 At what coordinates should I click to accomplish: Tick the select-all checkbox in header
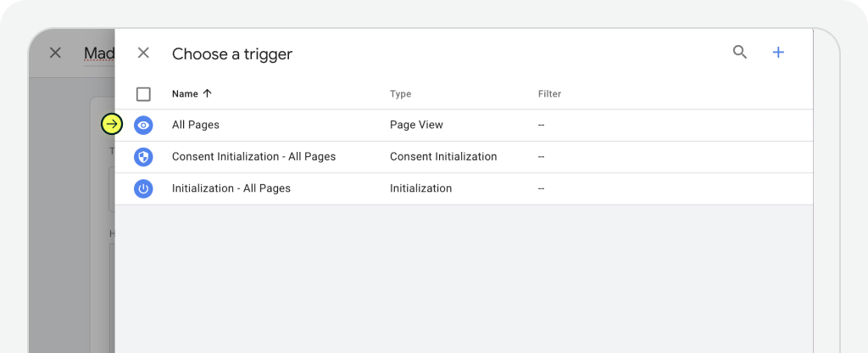coord(143,94)
